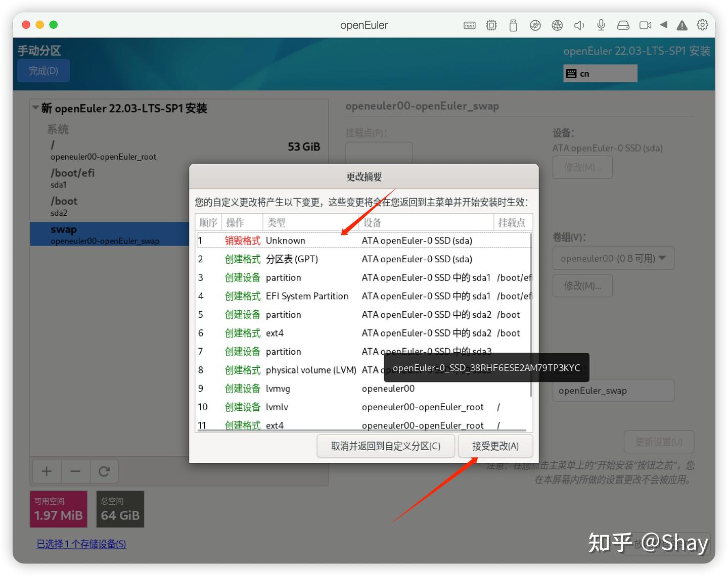Click the 完成(D) button

pos(43,71)
